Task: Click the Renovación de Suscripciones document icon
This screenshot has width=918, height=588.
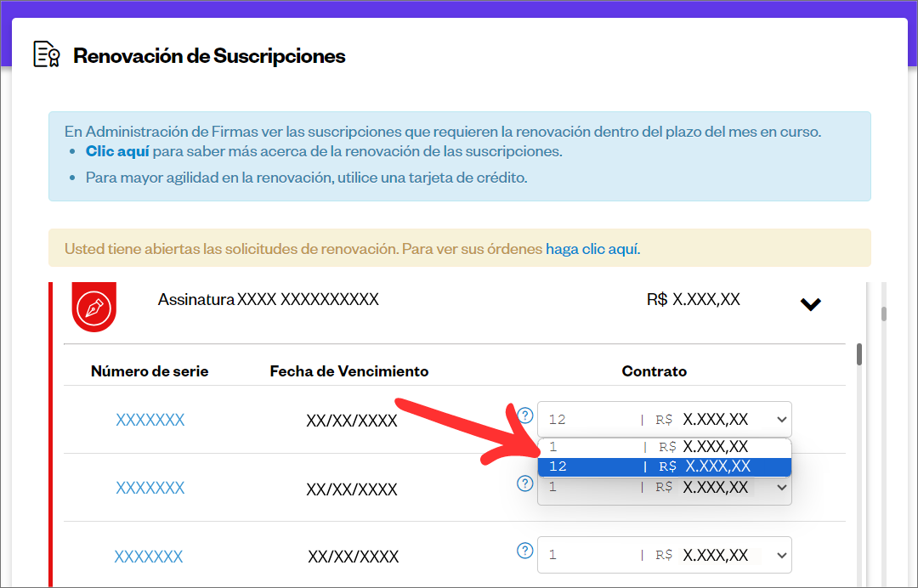Action: (47, 54)
